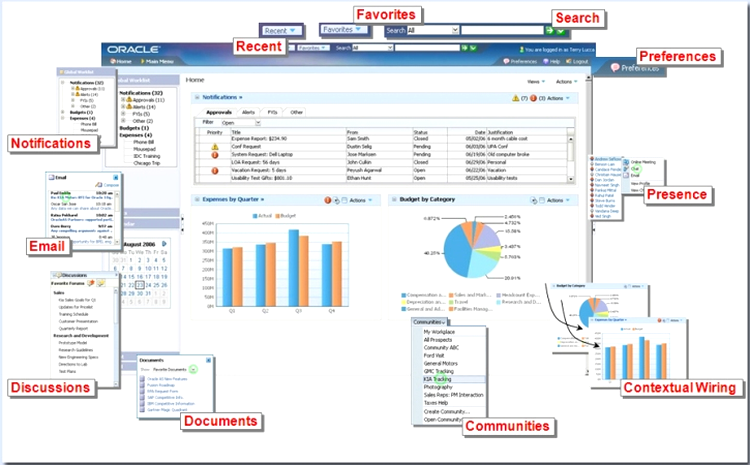Expand Approvals (11) in main sidebar worklist
The image size is (750, 465).
123,100
